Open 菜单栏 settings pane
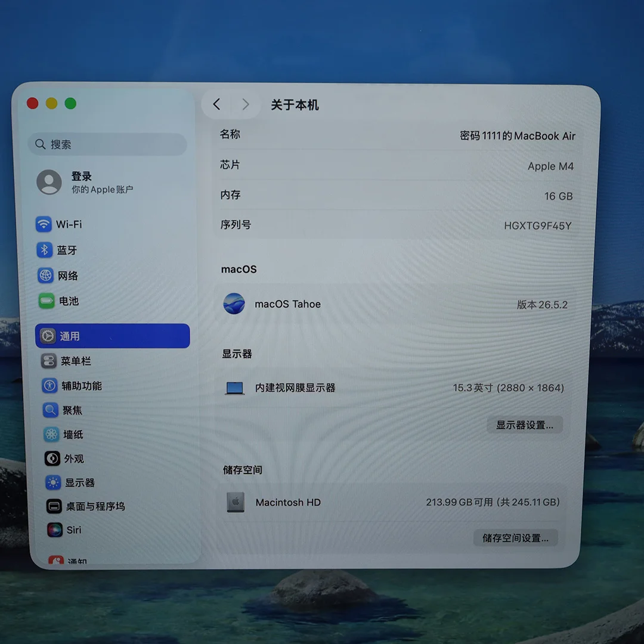 (76, 361)
